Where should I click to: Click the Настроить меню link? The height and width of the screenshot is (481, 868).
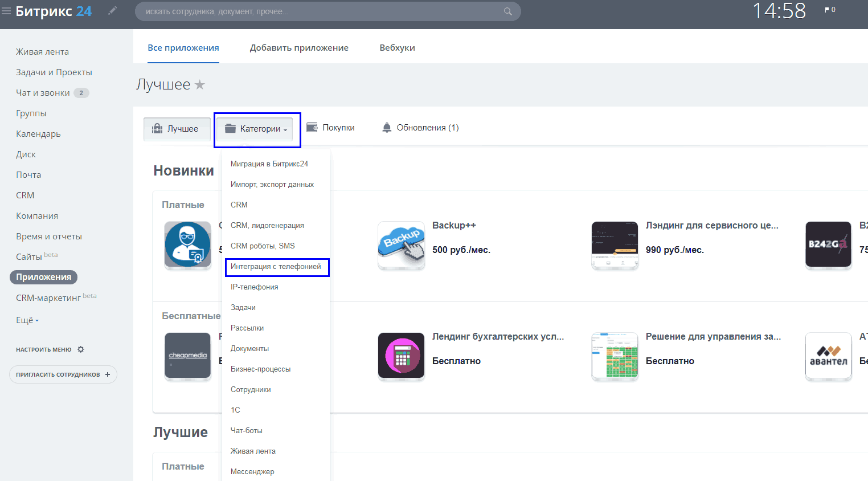(44, 349)
